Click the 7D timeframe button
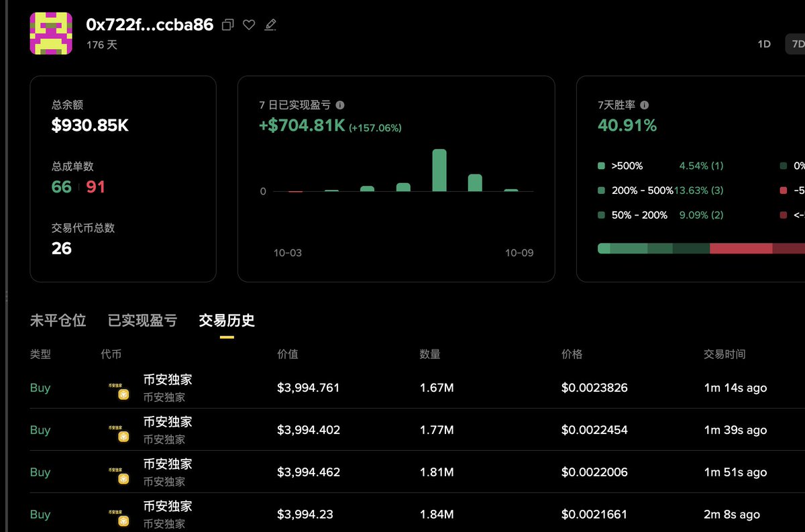805x532 pixels. click(x=797, y=44)
